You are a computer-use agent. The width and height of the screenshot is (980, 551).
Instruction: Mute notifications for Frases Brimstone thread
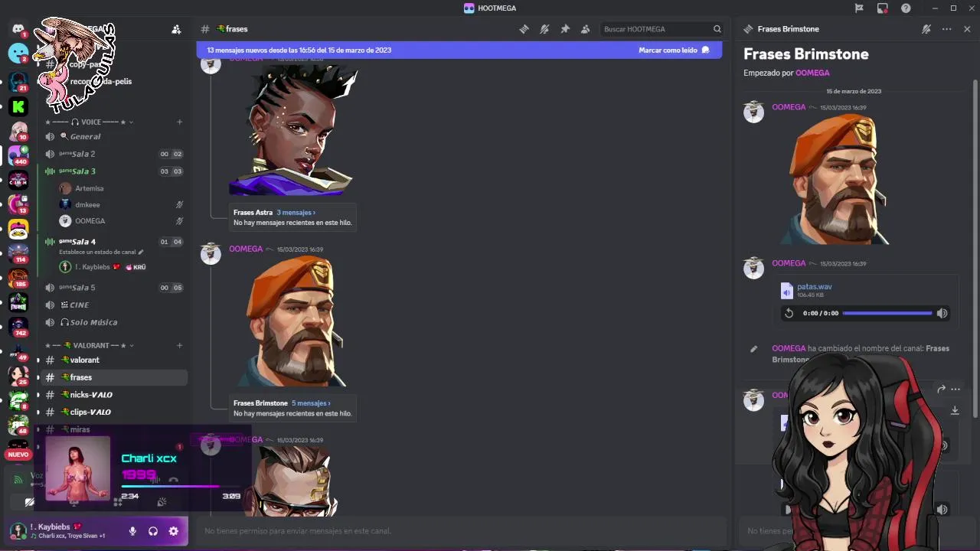(926, 29)
